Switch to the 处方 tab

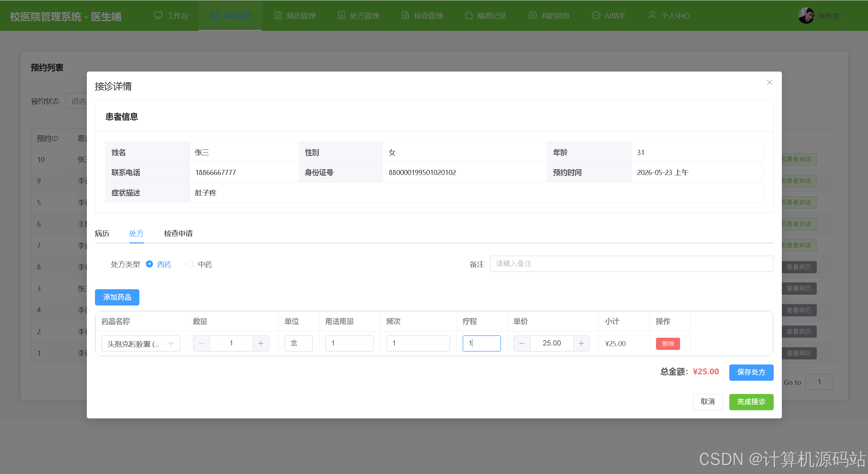tap(136, 233)
